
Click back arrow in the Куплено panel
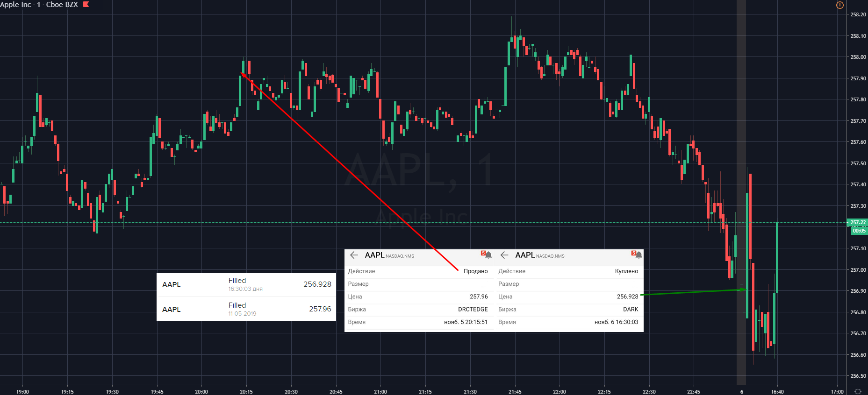tap(504, 255)
